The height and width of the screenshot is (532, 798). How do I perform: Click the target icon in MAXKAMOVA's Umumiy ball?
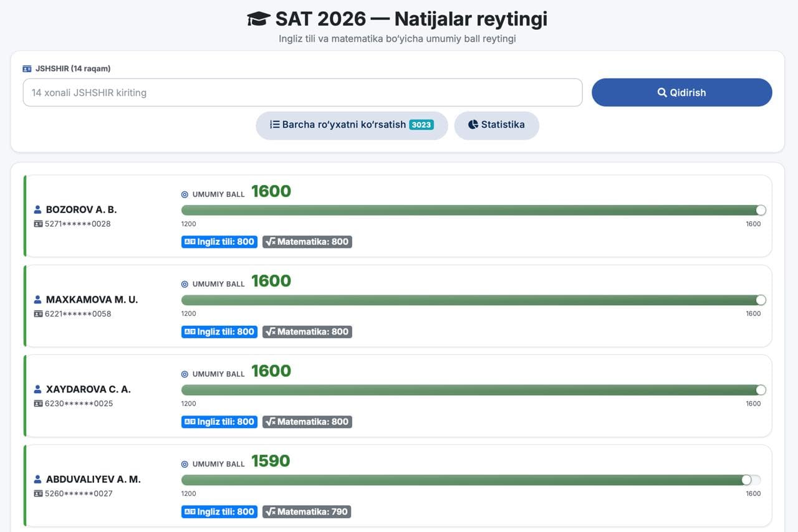click(185, 284)
